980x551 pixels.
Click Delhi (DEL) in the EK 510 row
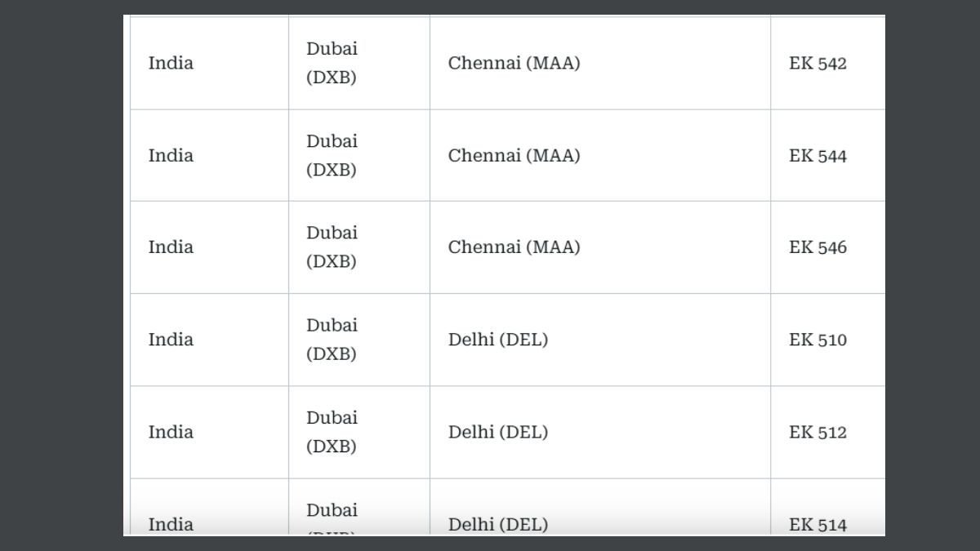coord(498,340)
